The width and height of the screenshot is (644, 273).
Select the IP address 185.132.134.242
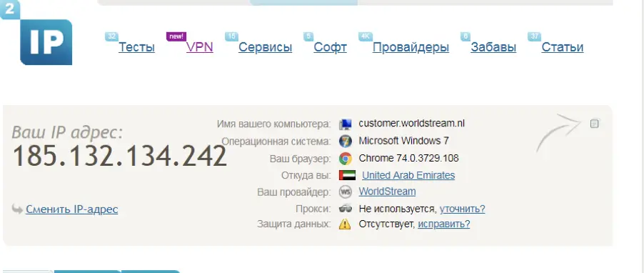click(119, 157)
